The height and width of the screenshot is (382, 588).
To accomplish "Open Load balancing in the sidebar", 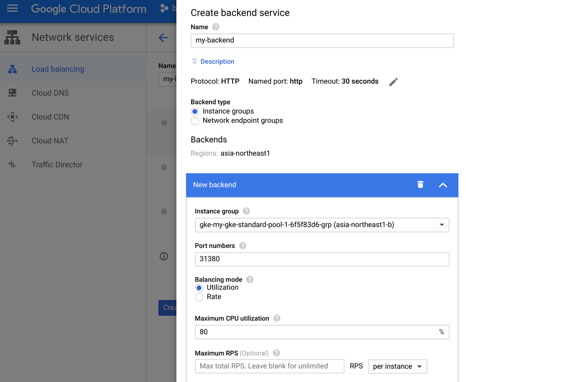I will 73,69.
